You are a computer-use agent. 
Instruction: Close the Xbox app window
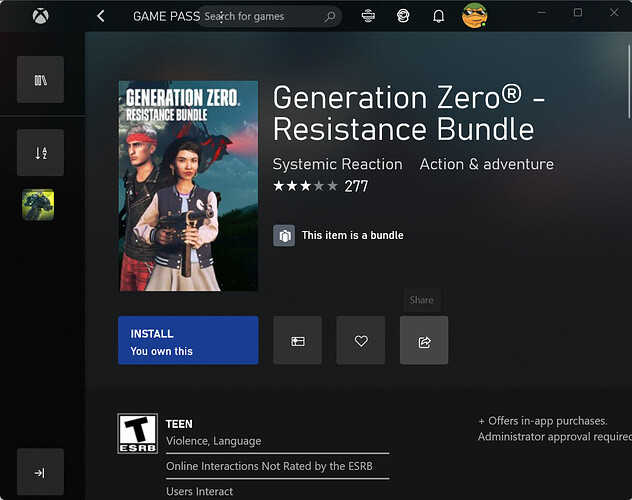point(614,12)
